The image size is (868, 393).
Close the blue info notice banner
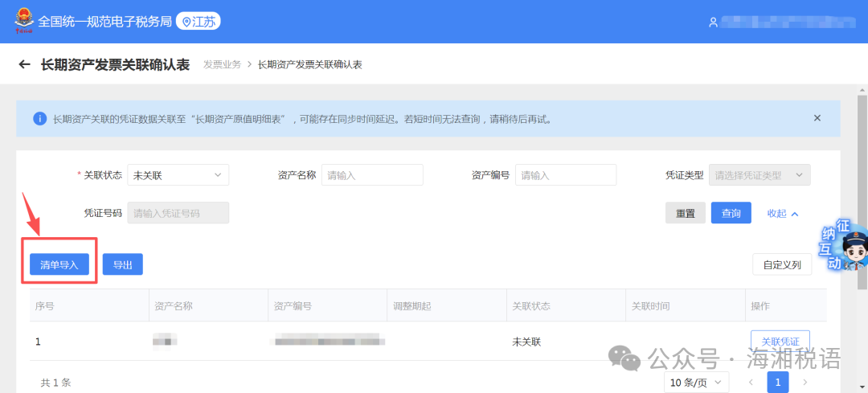click(x=817, y=118)
